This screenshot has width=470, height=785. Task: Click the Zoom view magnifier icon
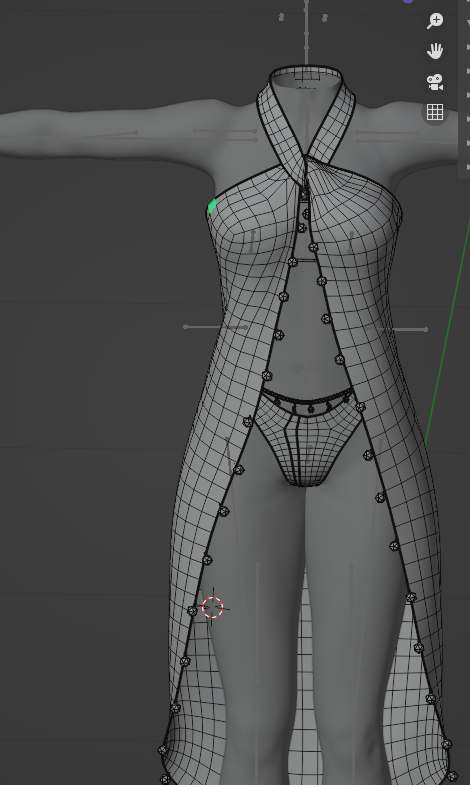pyautogui.click(x=435, y=21)
